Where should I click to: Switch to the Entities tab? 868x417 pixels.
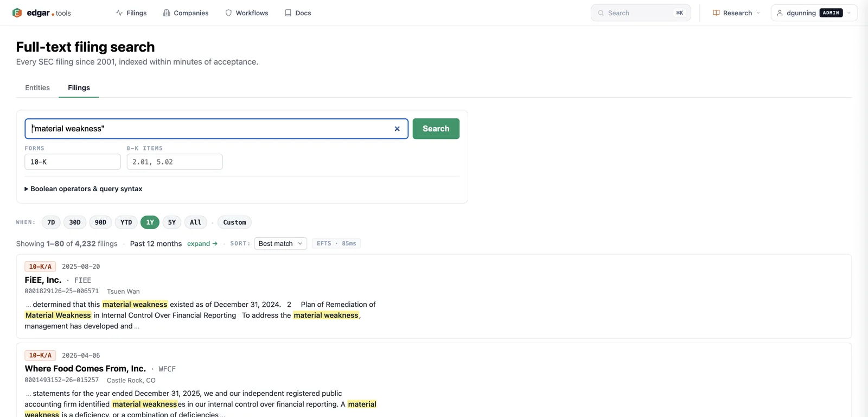(x=37, y=87)
